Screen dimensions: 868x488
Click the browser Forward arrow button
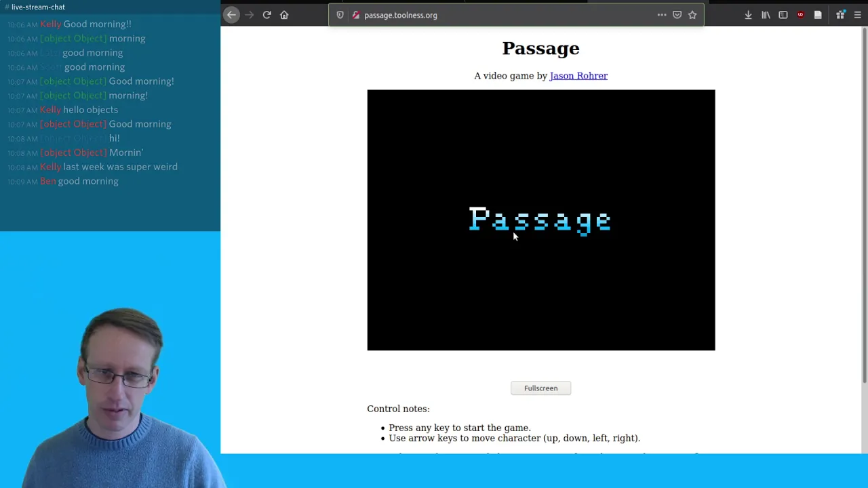[x=250, y=15]
